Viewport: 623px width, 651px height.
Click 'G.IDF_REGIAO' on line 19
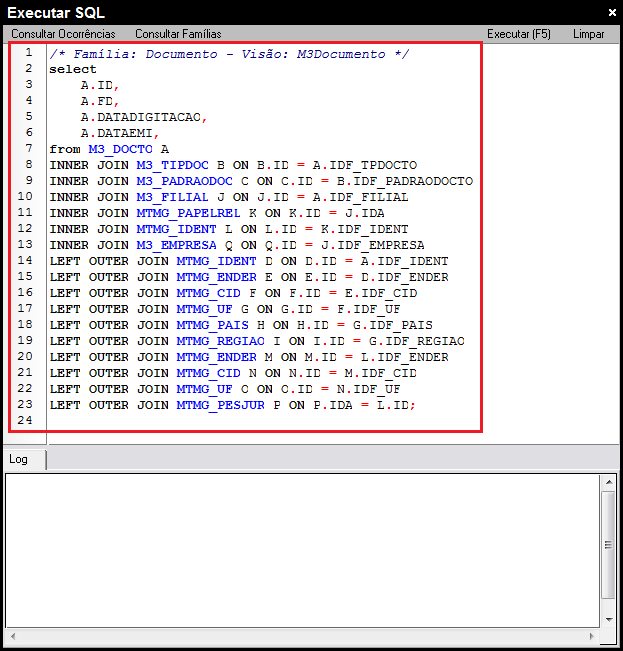417,341
